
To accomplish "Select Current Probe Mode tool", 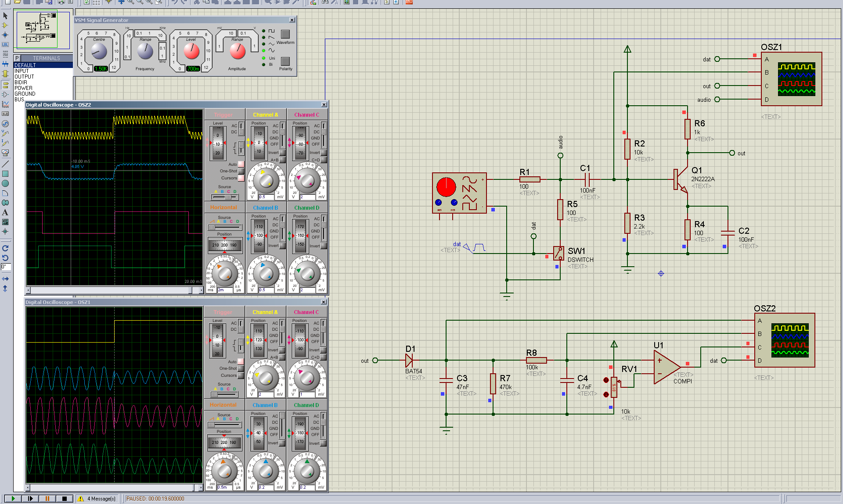I will click(5, 143).
